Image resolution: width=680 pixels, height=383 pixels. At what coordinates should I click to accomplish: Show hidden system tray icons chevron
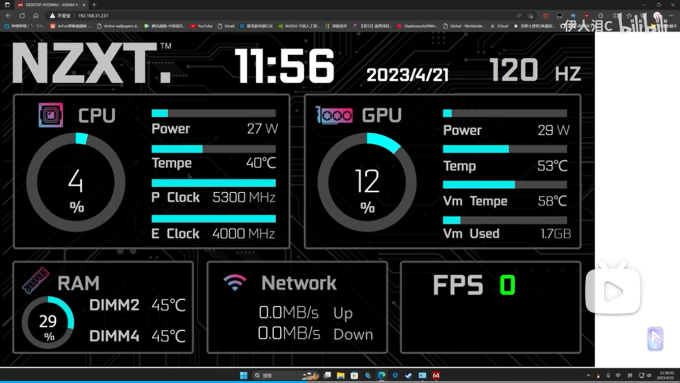[x=588, y=376]
